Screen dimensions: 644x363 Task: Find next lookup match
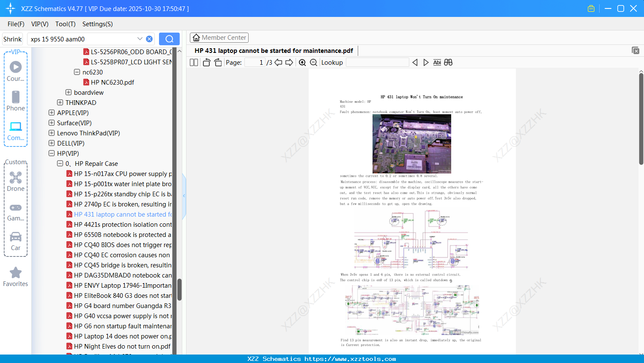pyautogui.click(x=426, y=63)
